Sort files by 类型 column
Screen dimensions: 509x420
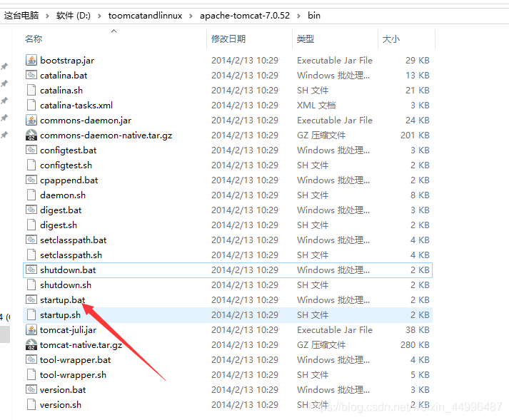306,39
